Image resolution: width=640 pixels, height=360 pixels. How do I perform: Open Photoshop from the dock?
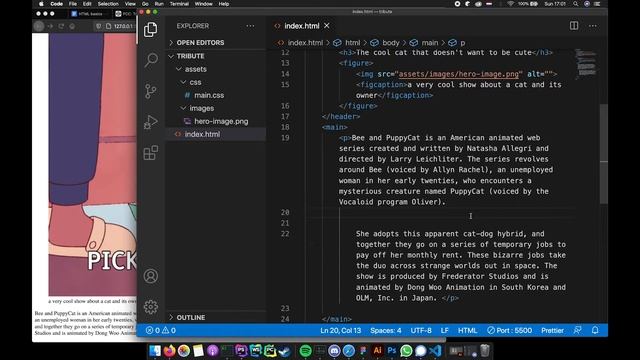(392, 351)
